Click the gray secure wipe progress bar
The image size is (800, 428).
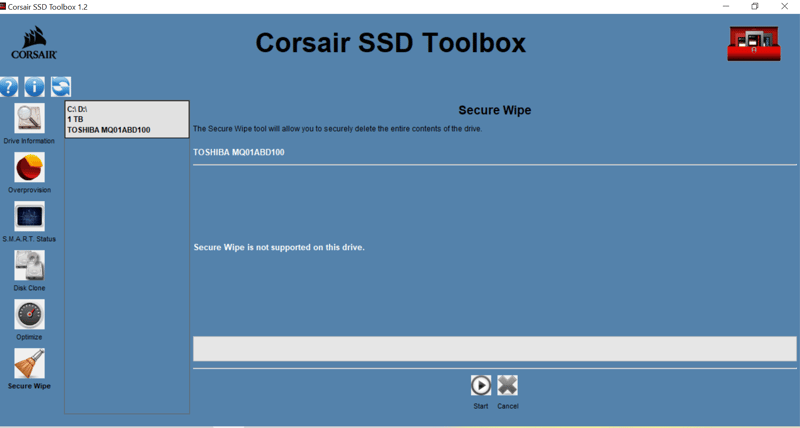(494, 349)
